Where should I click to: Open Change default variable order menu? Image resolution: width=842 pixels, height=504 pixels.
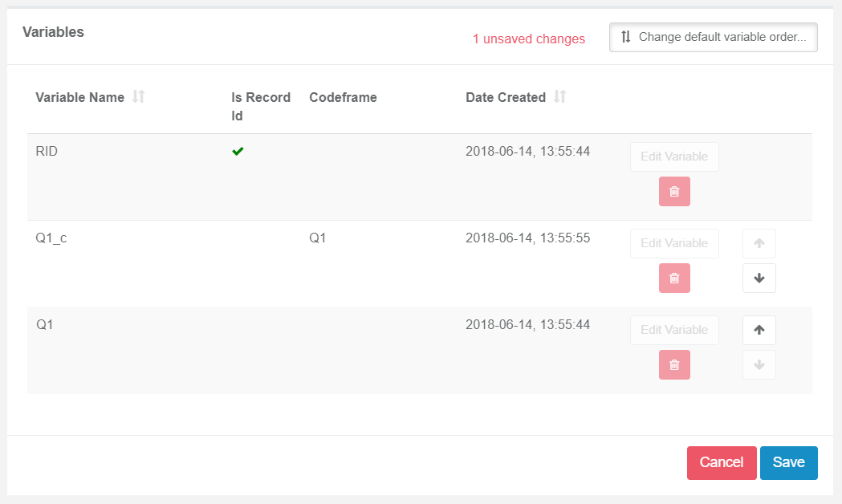(713, 37)
